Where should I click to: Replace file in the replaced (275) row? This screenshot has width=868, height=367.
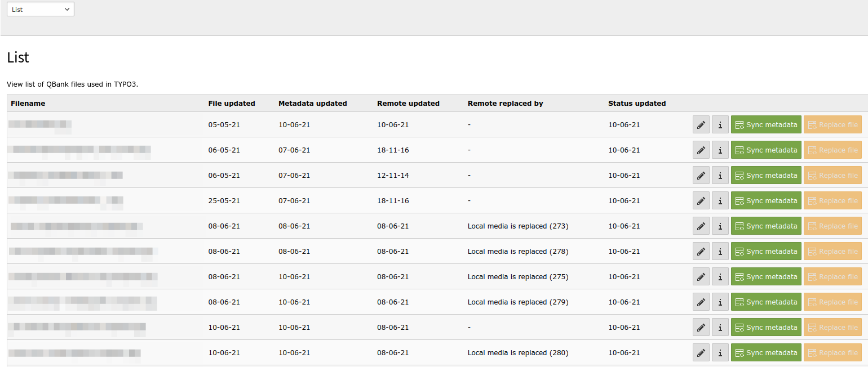(832, 277)
